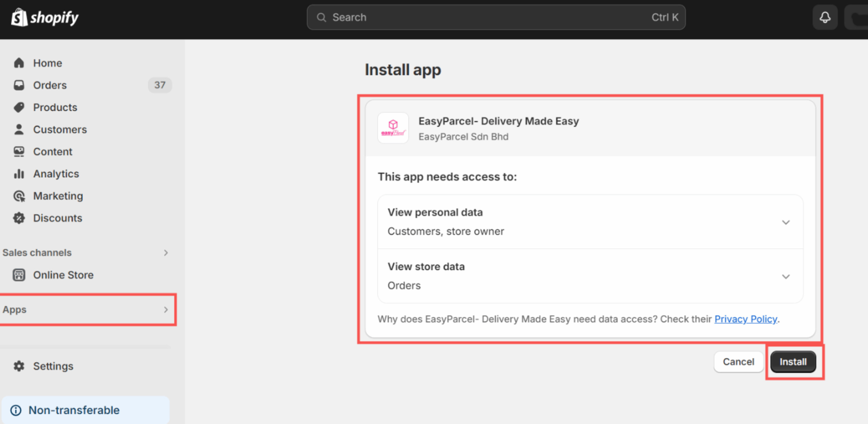Screen dimensions: 868x424
Task: Select the Products tag icon
Action: point(19,107)
